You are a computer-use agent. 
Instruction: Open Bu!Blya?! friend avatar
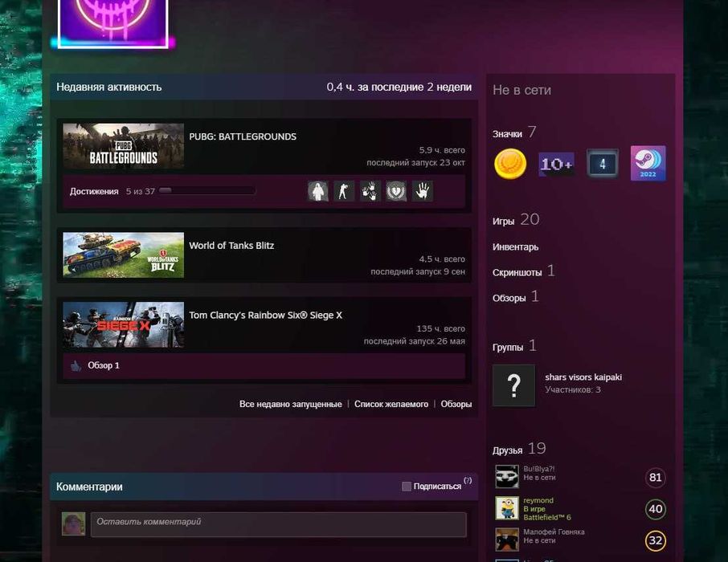pyautogui.click(x=507, y=477)
